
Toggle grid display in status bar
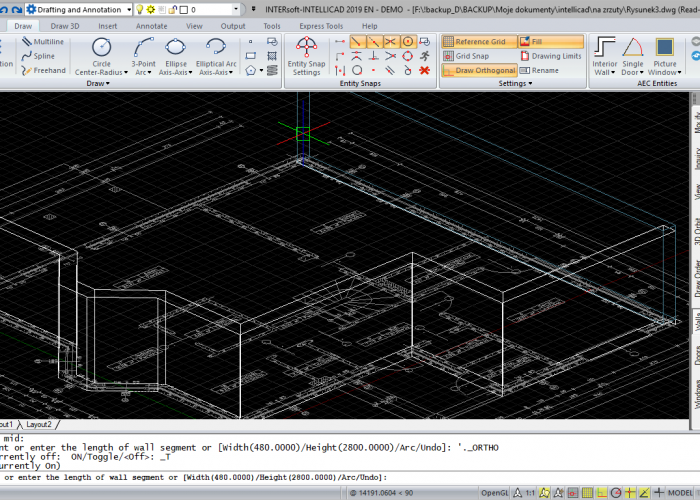[587, 493]
